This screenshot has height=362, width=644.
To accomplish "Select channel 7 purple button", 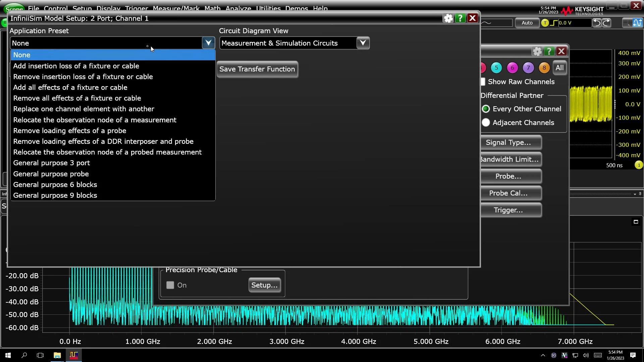I will (528, 68).
